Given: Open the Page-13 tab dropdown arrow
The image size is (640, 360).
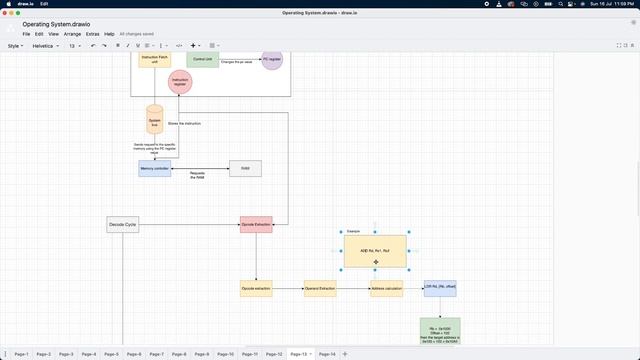Looking at the screenshot, I should (x=311, y=354).
